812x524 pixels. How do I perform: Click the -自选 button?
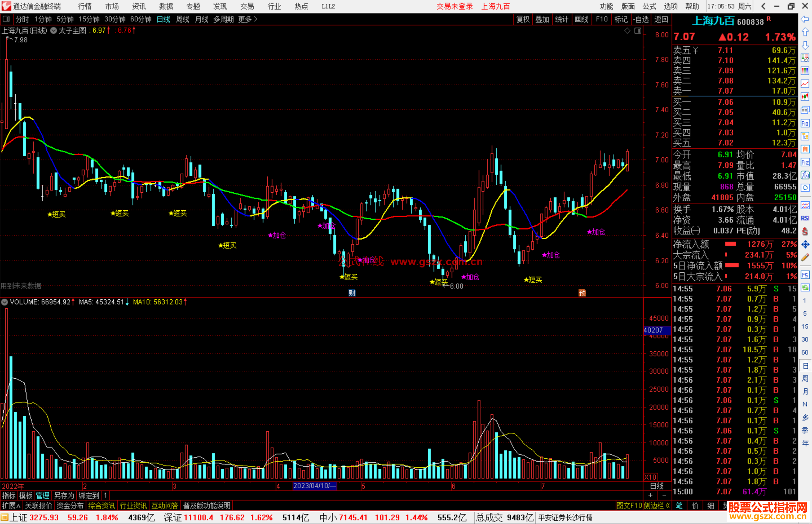tap(641, 19)
